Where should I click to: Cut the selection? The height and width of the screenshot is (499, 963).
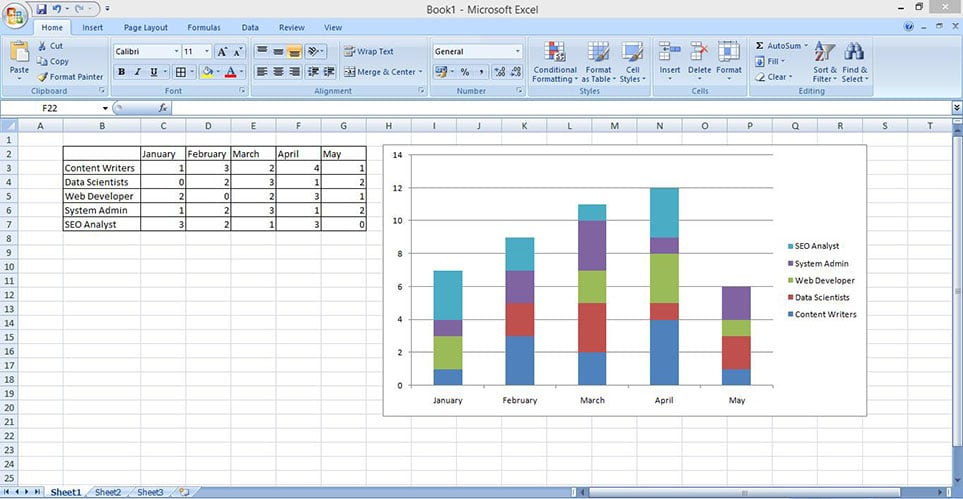(50, 46)
